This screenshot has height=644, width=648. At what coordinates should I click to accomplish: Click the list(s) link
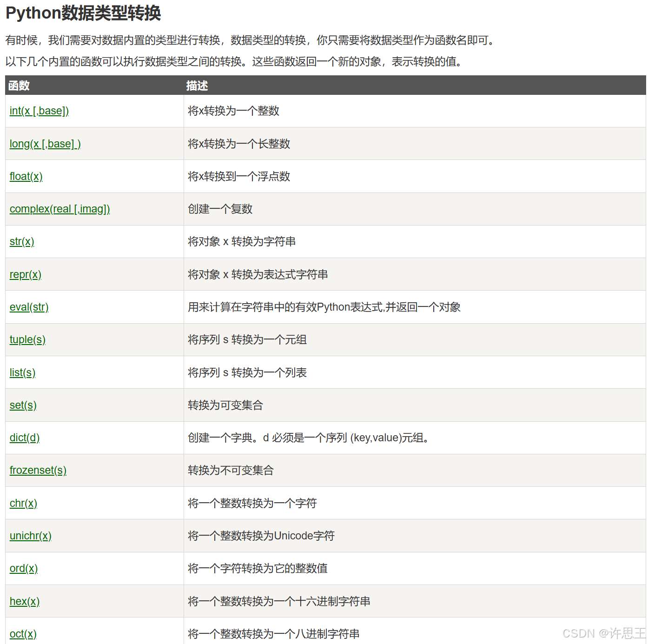pos(22,372)
